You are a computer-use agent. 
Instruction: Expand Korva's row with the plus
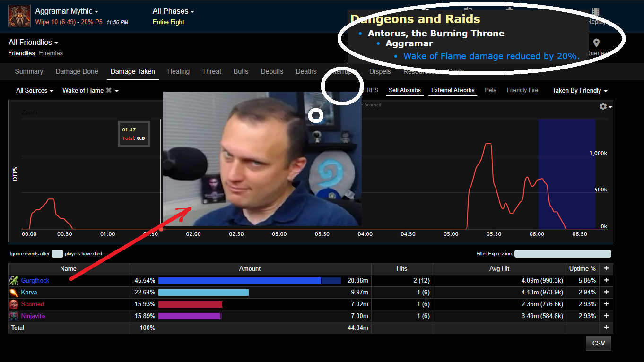point(606,293)
